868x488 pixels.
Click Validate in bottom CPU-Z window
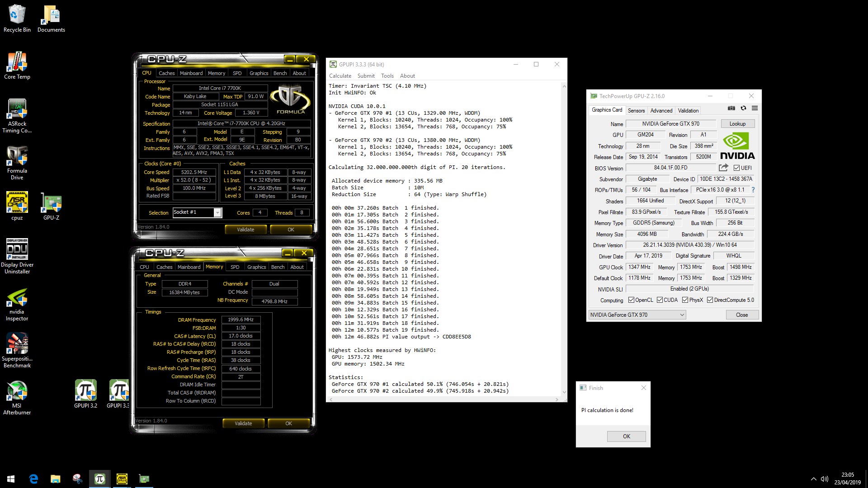(243, 423)
